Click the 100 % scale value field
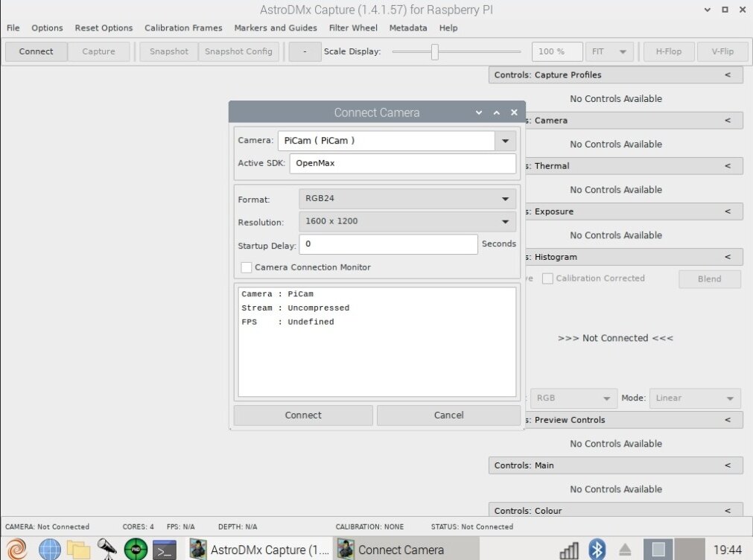 click(557, 51)
